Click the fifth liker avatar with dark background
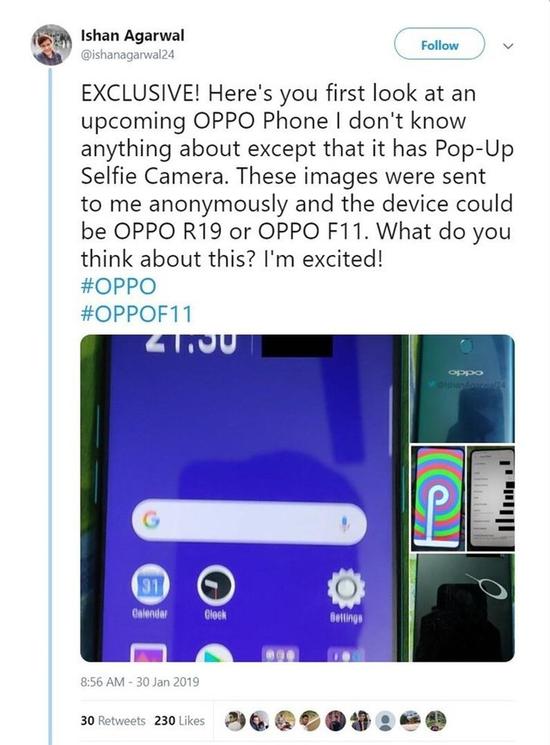Image resolution: width=550 pixels, height=745 pixels. pyautogui.click(x=335, y=721)
